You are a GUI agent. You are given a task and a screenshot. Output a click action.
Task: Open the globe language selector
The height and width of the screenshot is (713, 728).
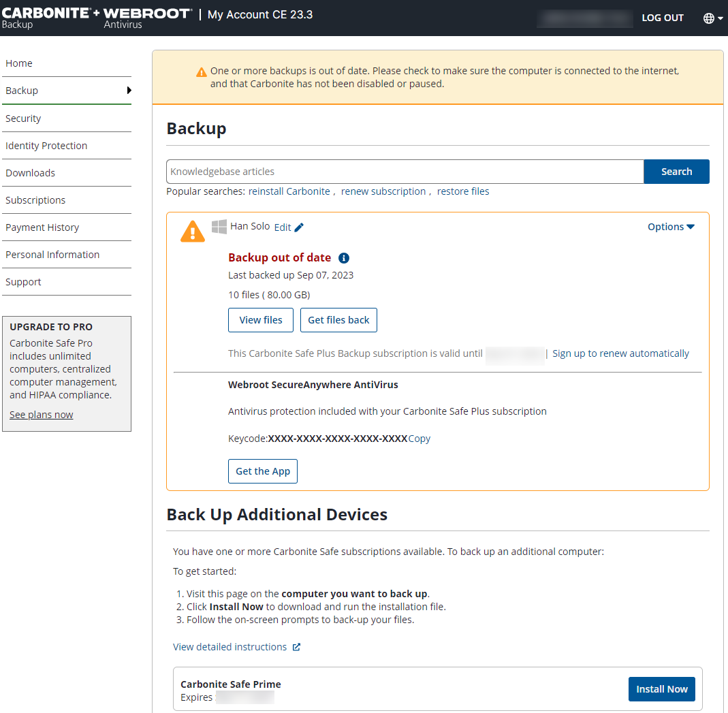pos(712,18)
